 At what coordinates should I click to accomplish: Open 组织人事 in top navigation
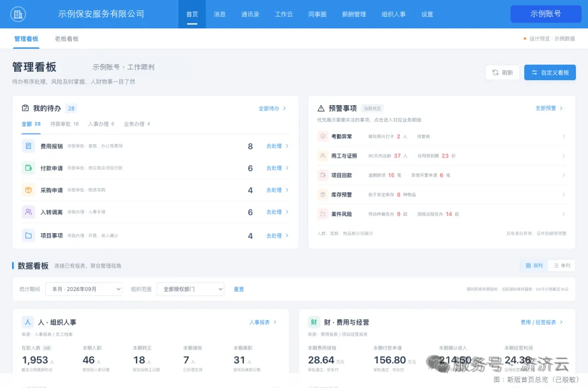click(x=394, y=14)
